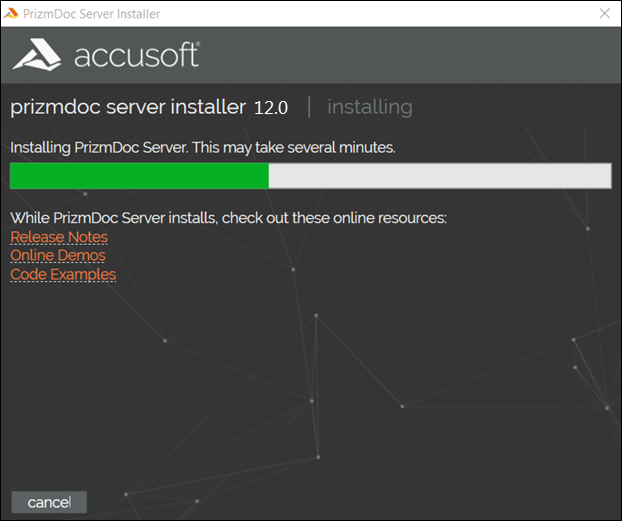622x521 pixels.
Task: Close the PrizmDoc Server Installer window
Action: 604,14
